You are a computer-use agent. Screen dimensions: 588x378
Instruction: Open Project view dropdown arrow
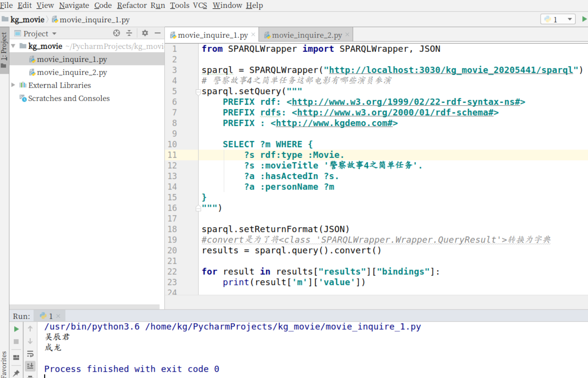coord(54,34)
